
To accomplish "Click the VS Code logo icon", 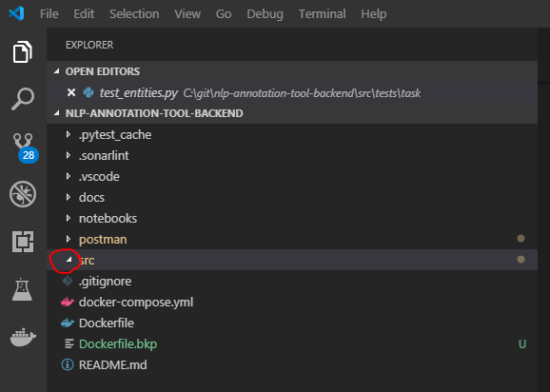I will coord(16,13).
